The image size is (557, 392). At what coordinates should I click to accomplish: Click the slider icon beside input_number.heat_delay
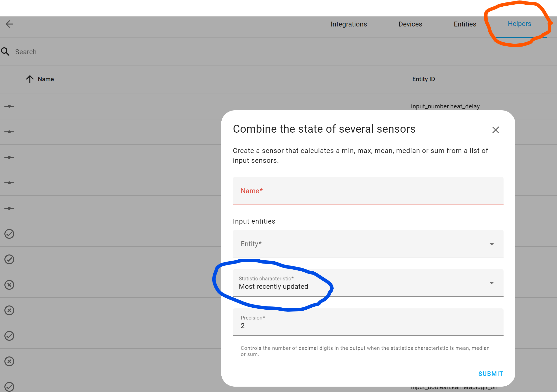click(9, 106)
